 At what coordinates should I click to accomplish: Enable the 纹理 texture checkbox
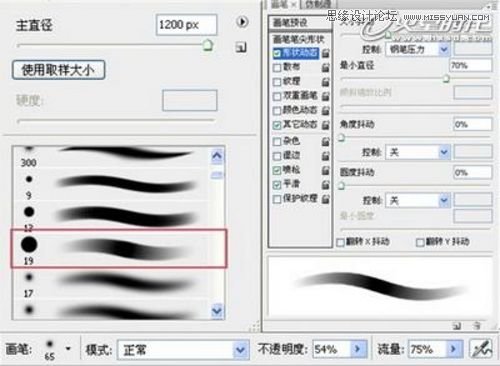277,82
